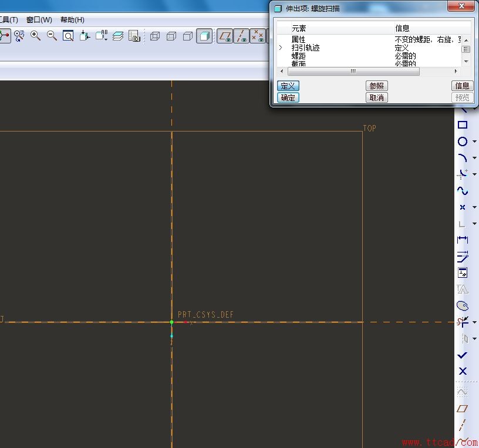Toggle datum point display on the toolbar
The height and width of the screenshot is (448, 479).
coord(257,36)
